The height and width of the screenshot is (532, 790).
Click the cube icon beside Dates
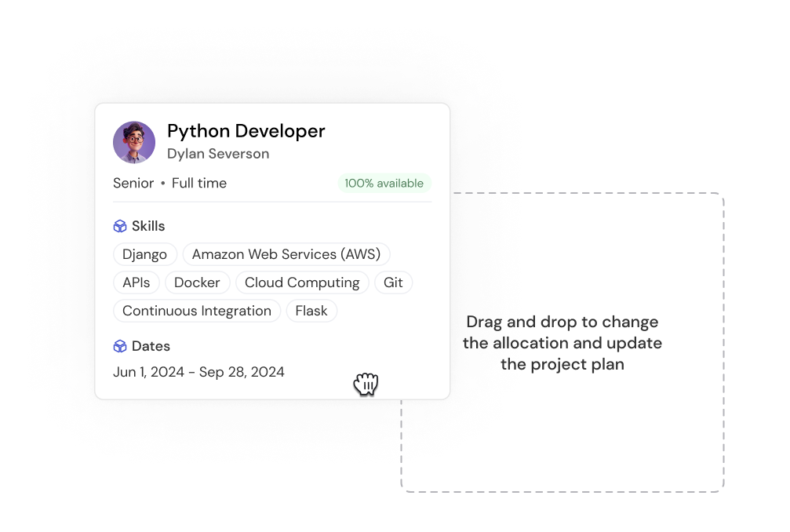120,346
